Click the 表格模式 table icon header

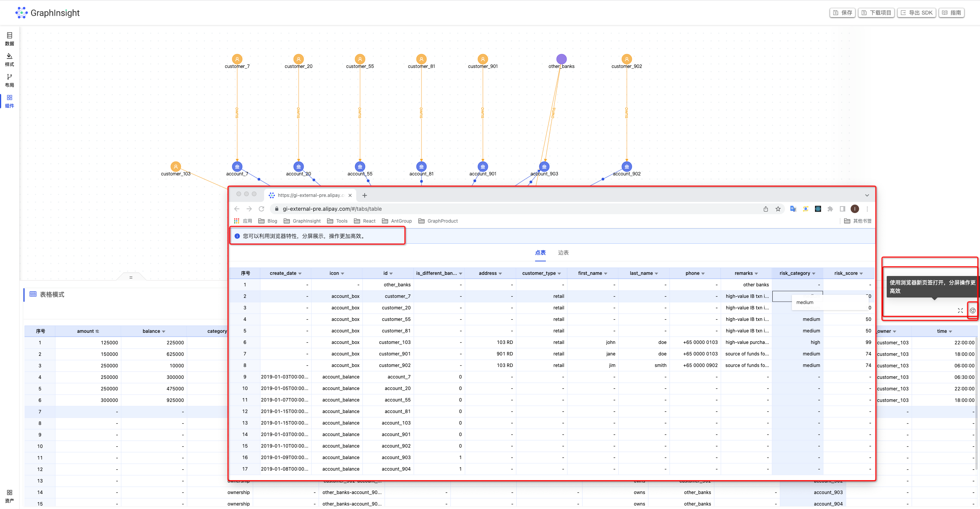pyautogui.click(x=33, y=294)
